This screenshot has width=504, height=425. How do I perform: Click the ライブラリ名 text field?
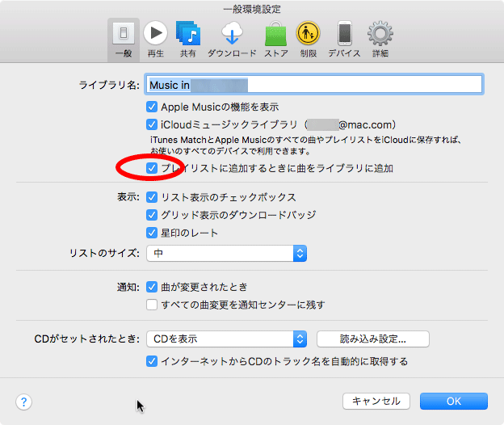(313, 85)
